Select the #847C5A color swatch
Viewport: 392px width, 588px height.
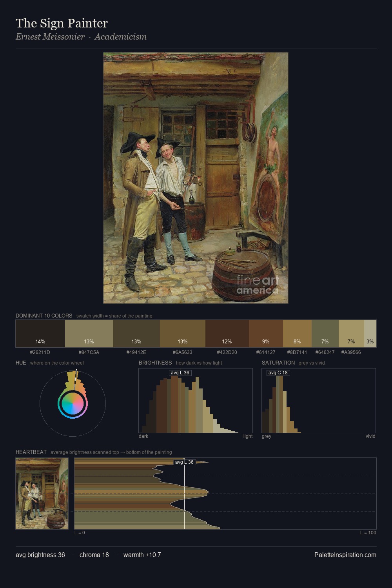(89, 334)
